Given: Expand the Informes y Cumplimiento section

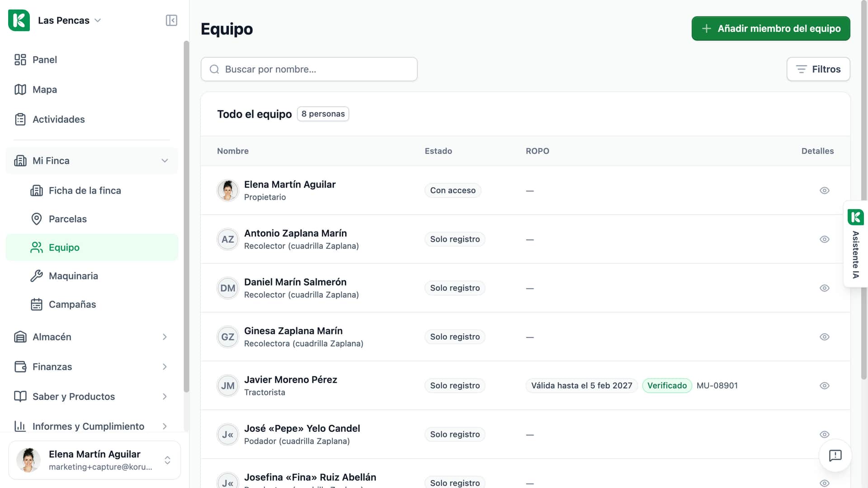Looking at the screenshot, I should click(x=92, y=426).
